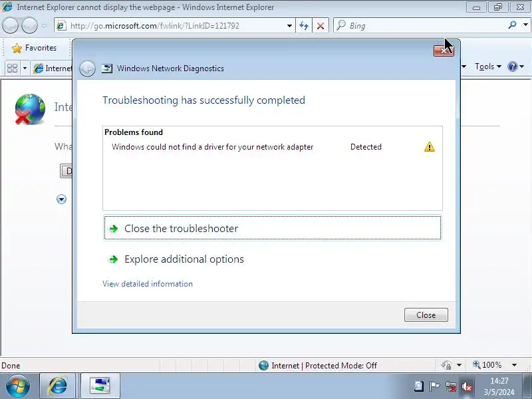Open Action Center flag tray icon
This screenshot has height=399, width=532.
pos(434,386)
